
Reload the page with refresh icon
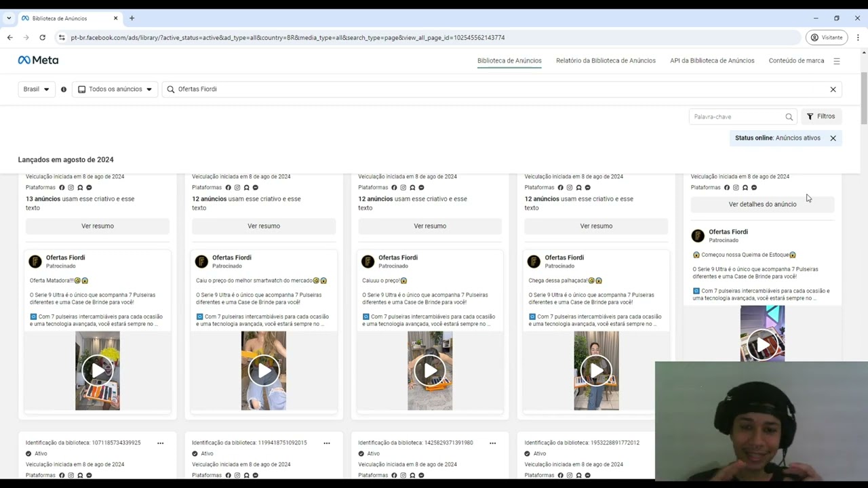(42, 37)
